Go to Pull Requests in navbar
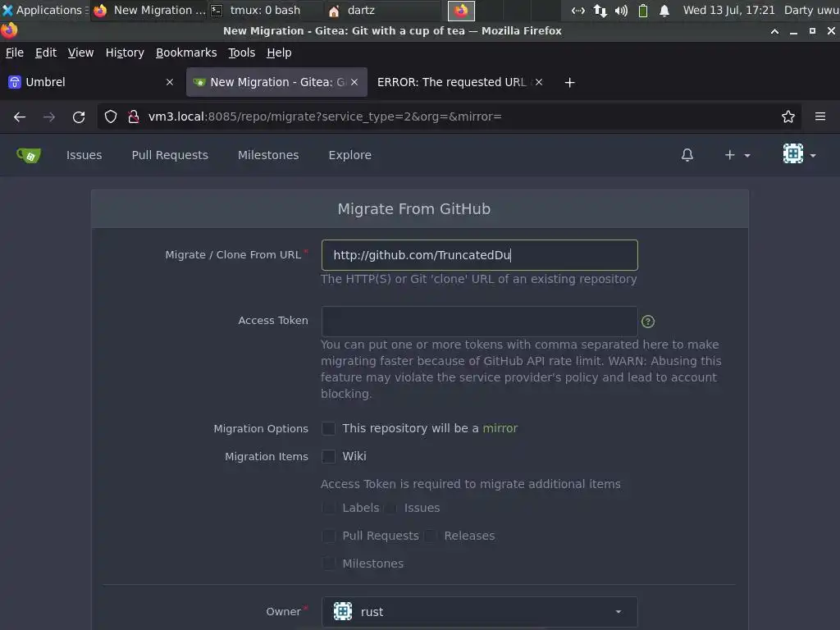Viewport: 840px width, 630px height. pyautogui.click(x=170, y=155)
